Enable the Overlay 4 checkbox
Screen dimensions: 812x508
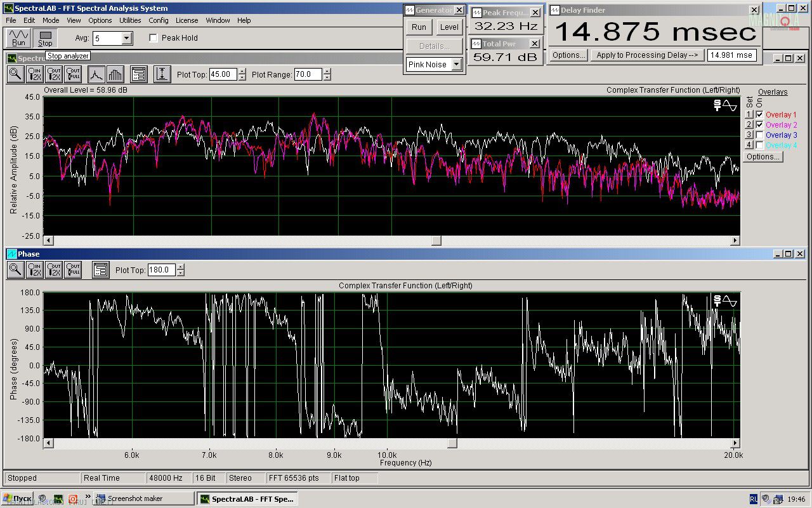pos(759,145)
